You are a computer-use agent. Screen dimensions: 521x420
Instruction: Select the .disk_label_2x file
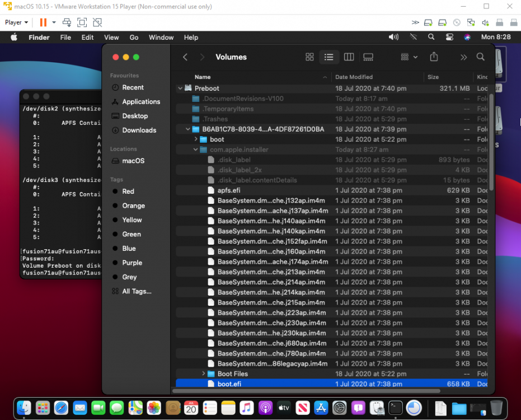(331, 170)
